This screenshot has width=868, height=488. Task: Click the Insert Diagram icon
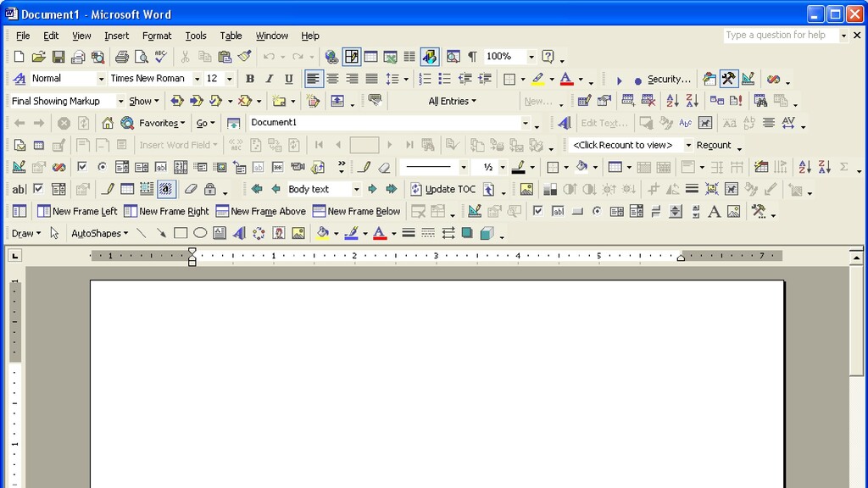259,234
